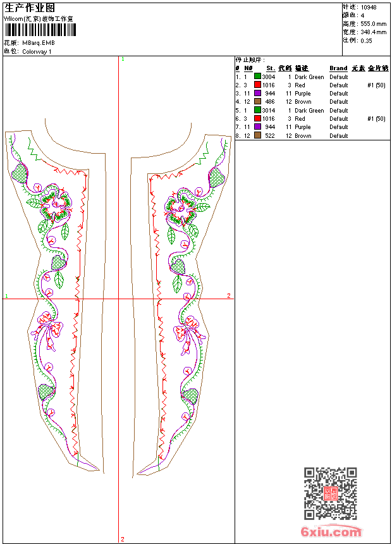Image resolution: width=392 pixels, height=544 pixels.
Task: Click the barcode below the Wilcom line
Action: tap(40, 30)
